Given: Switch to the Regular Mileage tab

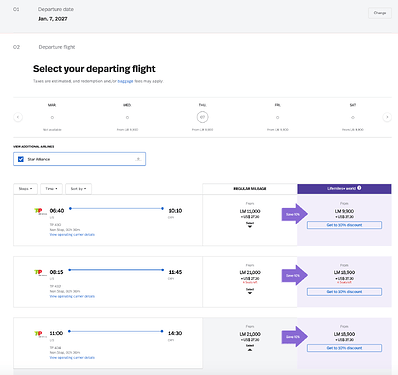Looking at the screenshot, I should [x=250, y=189].
